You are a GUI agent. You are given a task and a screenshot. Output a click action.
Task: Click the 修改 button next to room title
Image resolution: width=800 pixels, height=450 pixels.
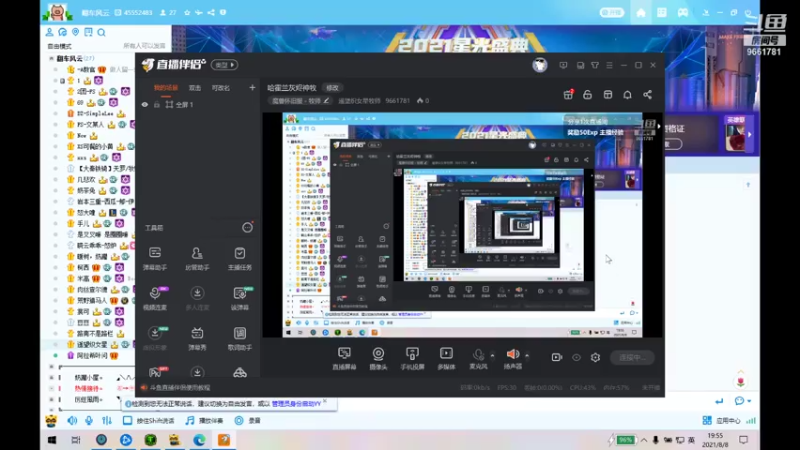coord(332,88)
